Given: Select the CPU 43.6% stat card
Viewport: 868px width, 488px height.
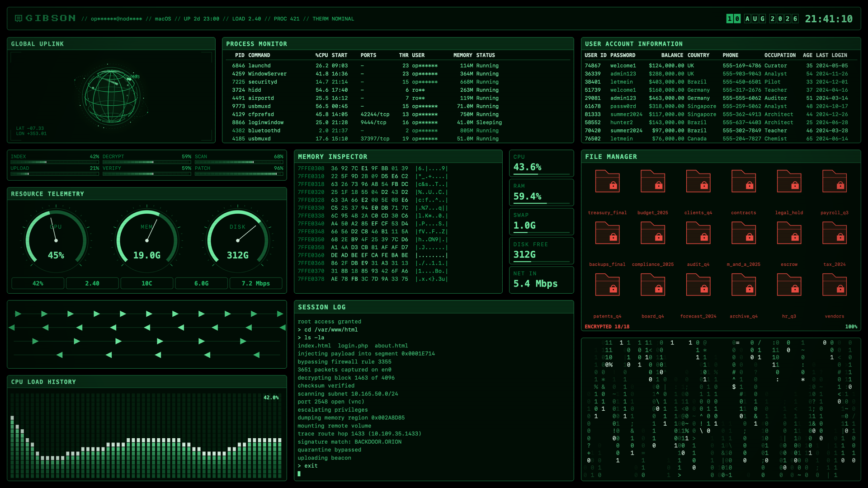Looking at the screenshot, I should (x=541, y=163).
